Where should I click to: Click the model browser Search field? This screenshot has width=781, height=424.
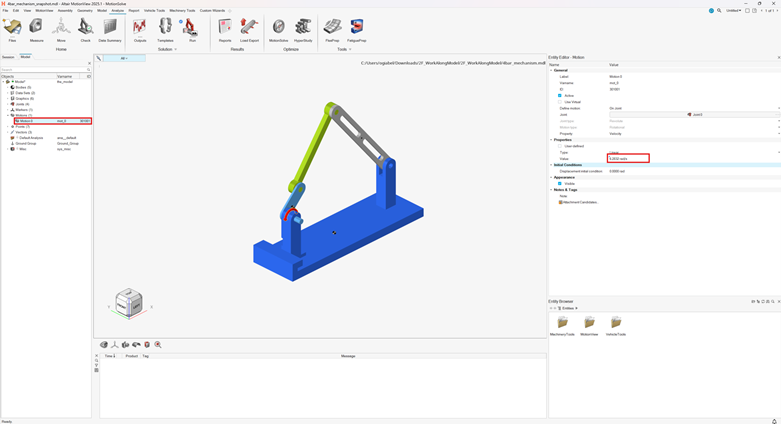point(44,70)
